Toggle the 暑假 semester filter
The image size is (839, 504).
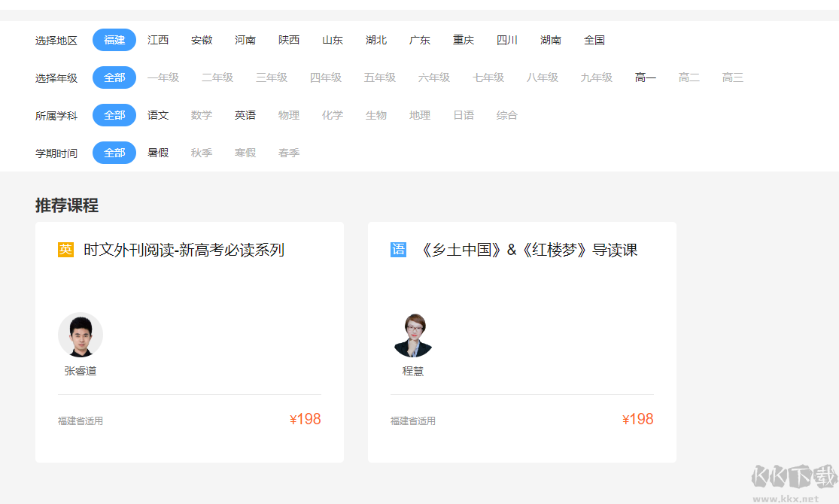[x=158, y=152]
